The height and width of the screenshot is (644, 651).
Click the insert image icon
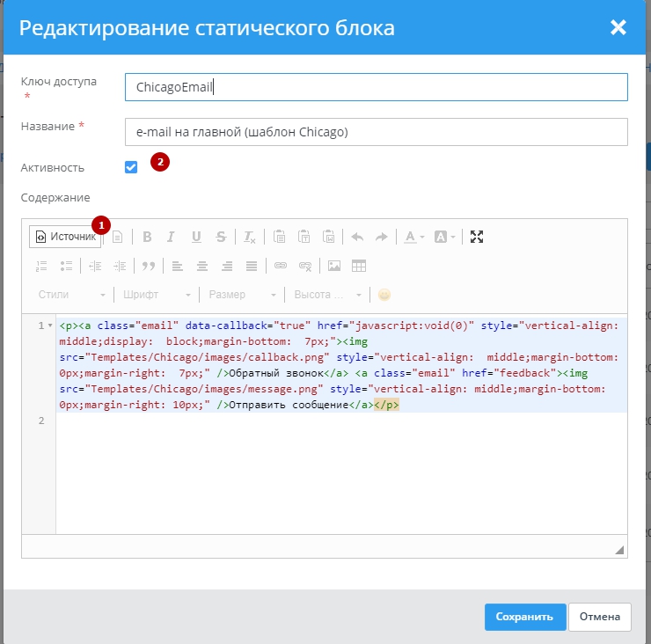(334, 266)
